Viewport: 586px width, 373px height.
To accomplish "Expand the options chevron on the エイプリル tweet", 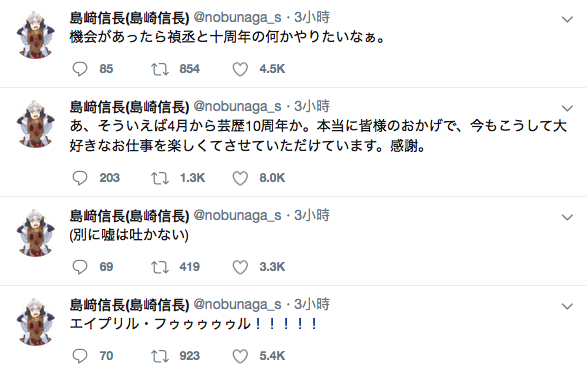I will click(x=567, y=306).
